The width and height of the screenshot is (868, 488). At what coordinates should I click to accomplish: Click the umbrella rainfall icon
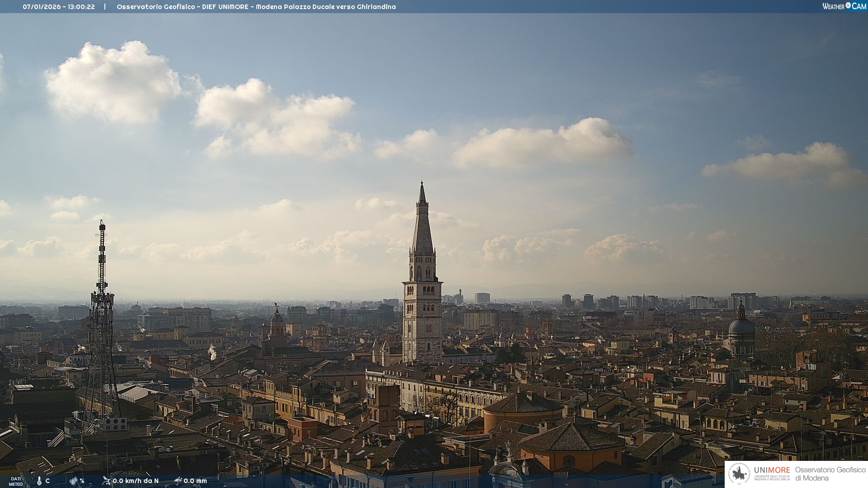pyautogui.click(x=178, y=481)
